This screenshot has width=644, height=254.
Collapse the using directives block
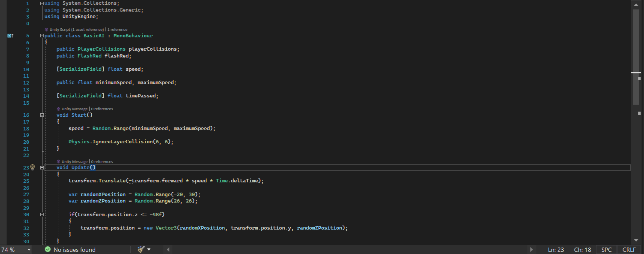click(x=42, y=3)
